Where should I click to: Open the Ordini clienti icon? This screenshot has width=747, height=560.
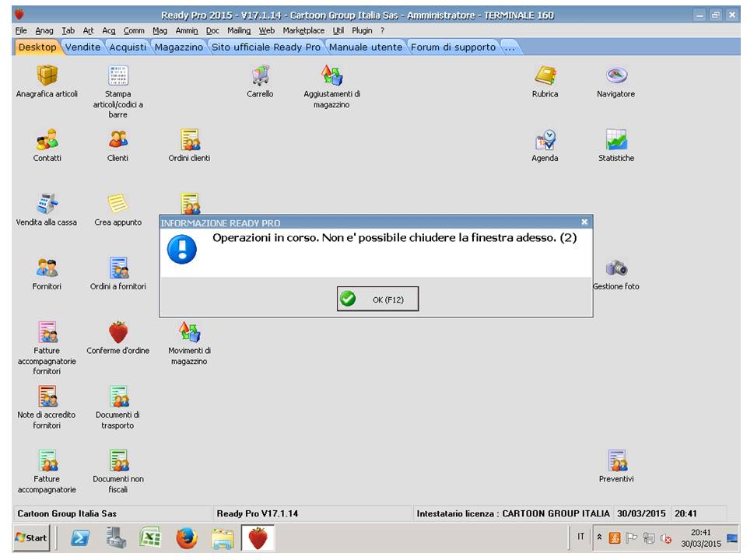tap(189, 139)
